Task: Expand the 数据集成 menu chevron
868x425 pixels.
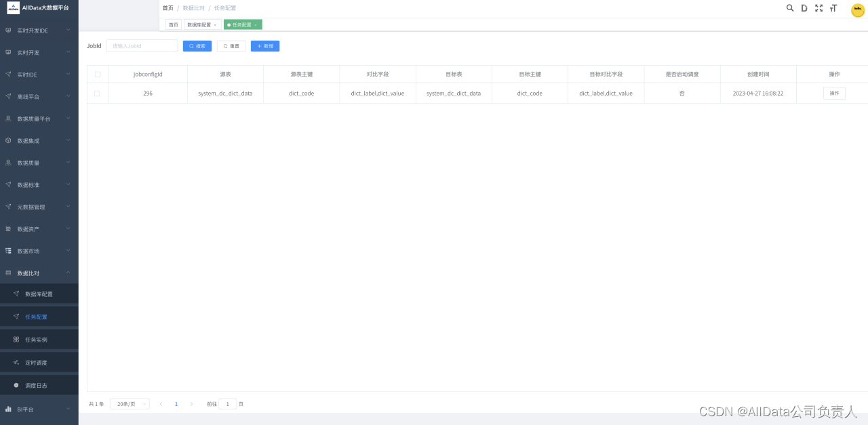Action: tap(68, 140)
